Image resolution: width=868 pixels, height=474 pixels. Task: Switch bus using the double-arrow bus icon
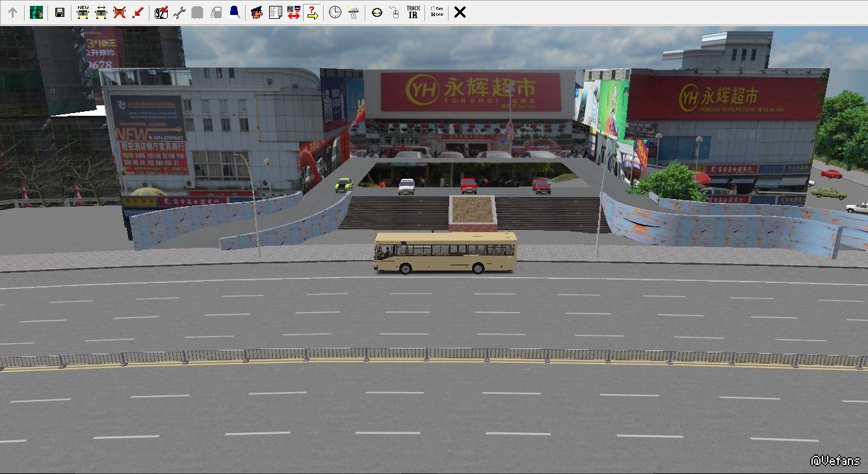[x=101, y=12]
